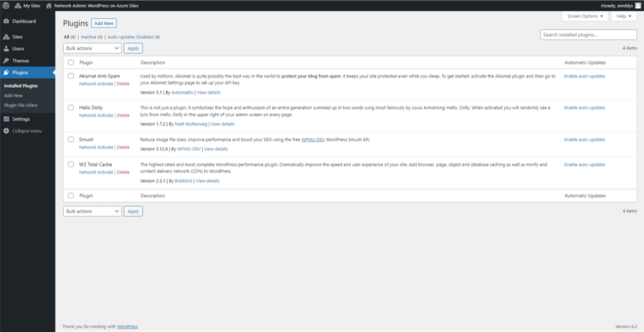Click the user avatar next to Howdy
644x332 pixels.
[638, 5]
